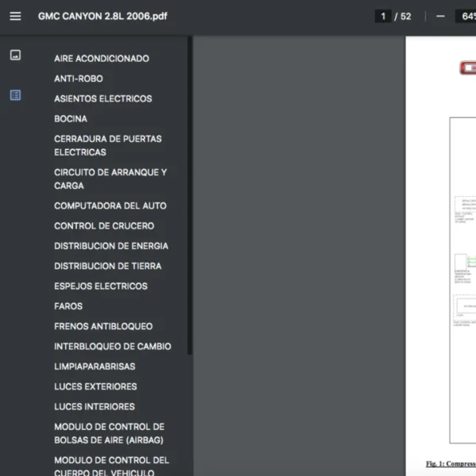Jump to the BOCINA bookmark
Viewport: 476px width, 476px height.
(x=71, y=119)
